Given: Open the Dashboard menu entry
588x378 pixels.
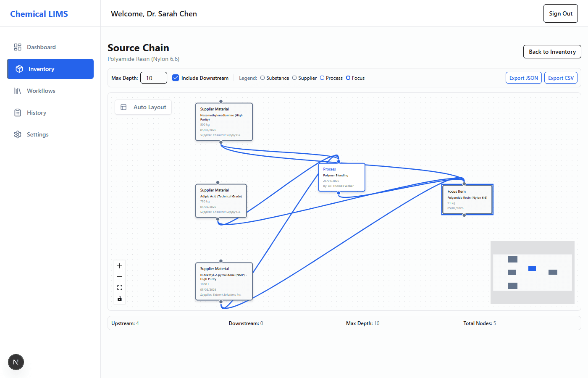Looking at the screenshot, I should pos(41,47).
